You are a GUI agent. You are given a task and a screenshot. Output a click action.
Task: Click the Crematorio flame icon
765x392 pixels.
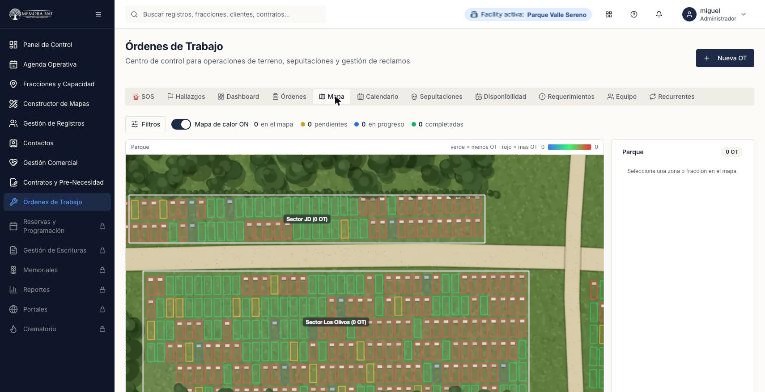(x=14, y=329)
